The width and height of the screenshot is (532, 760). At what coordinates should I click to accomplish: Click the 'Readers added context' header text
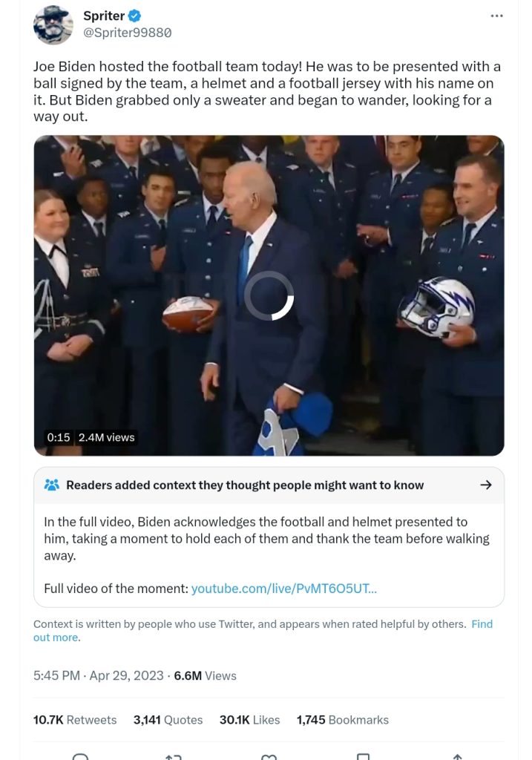(245, 485)
